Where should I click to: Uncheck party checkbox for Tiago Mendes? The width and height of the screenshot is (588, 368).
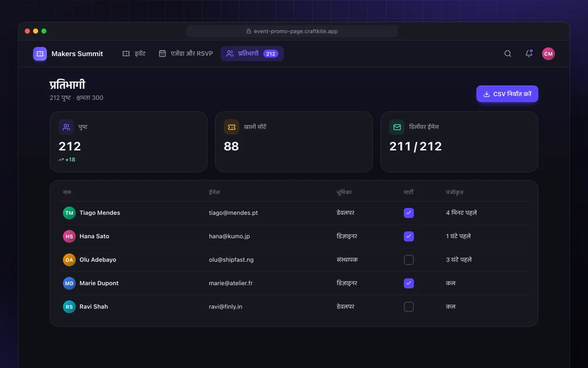[x=409, y=213]
